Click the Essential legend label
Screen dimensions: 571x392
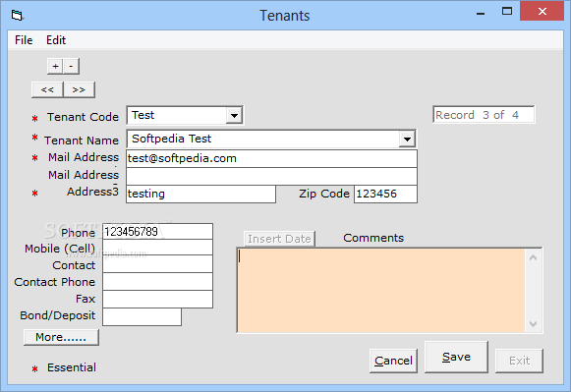pyautogui.click(x=72, y=367)
